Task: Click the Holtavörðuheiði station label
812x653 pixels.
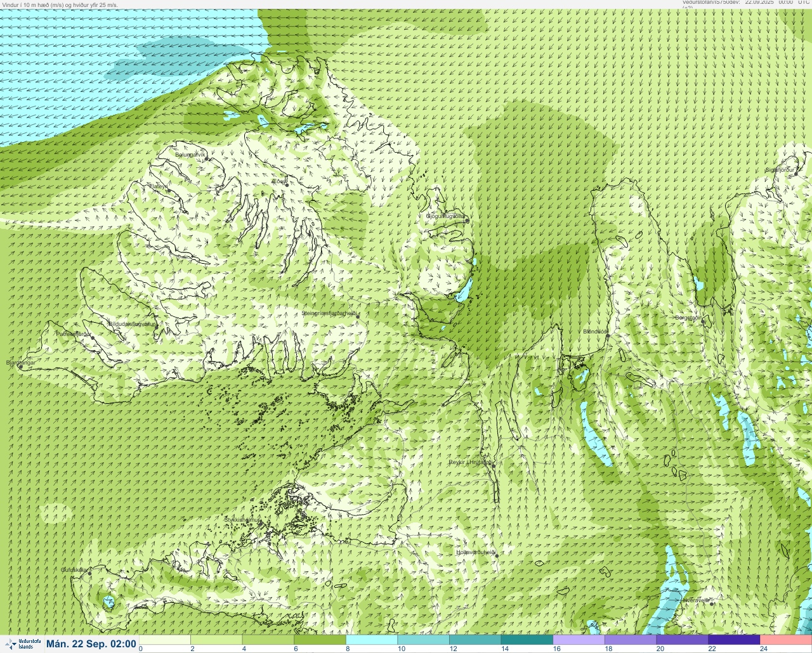Action: point(475,552)
